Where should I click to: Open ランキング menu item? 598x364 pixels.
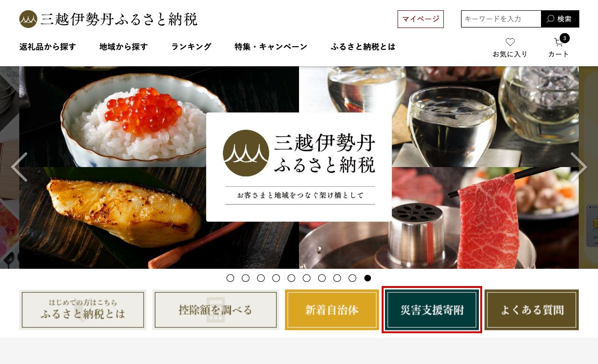[x=192, y=47]
